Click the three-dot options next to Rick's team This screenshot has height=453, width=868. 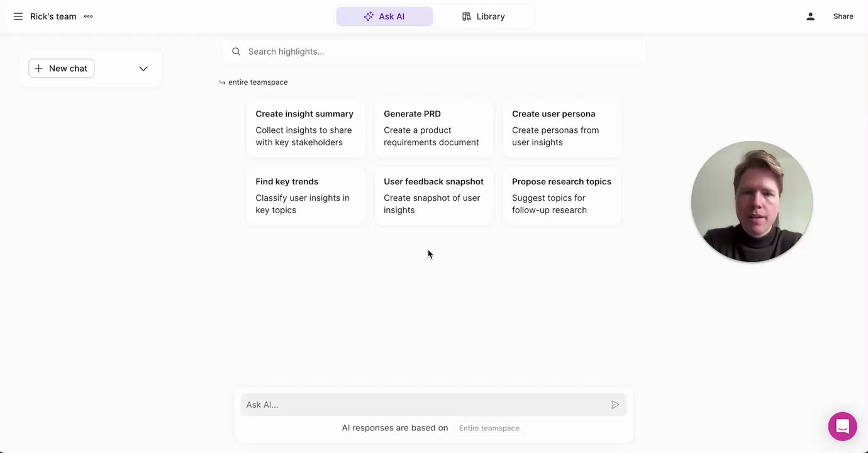pyautogui.click(x=88, y=16)
